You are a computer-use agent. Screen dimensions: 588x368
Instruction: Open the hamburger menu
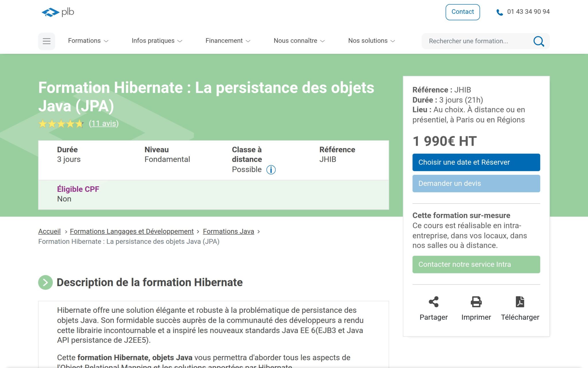pos(47,41)
